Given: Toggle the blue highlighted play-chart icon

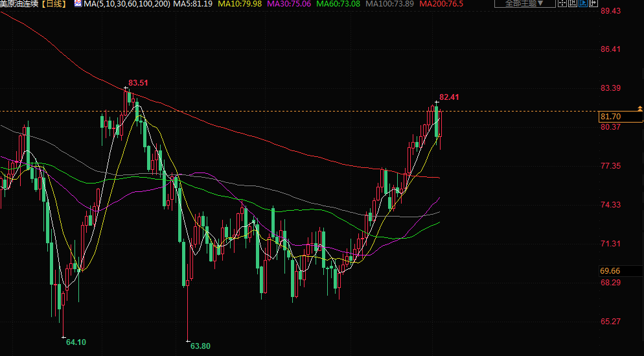Looking at the screenshot, I should tap(583, 3).
